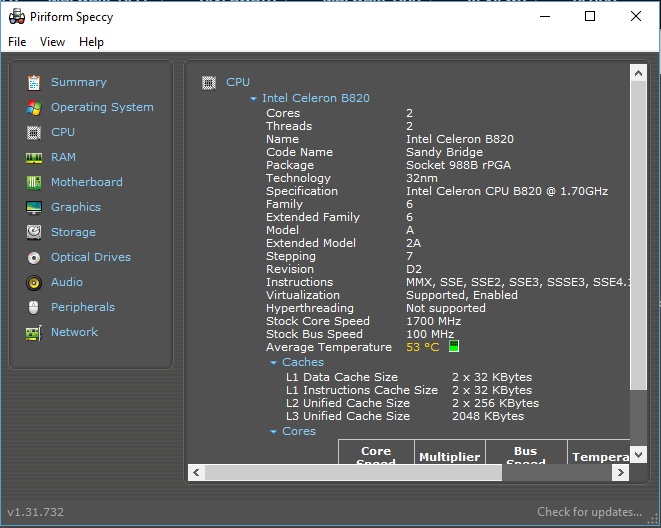Viewport: 661px width, 528px height.
Task: Collapse the Intel Celeron B820 tree node
Action: [x=254, y=99]
